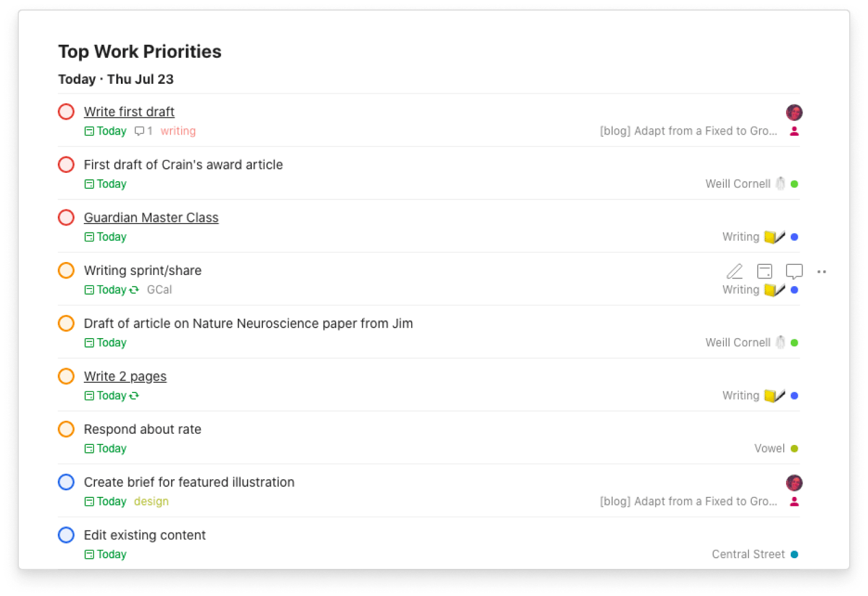The height and width of the screenshot is (596, 868).
Task: Open comments via speech bubble on Writing sprint/share
Action: (x=794, y=271)
